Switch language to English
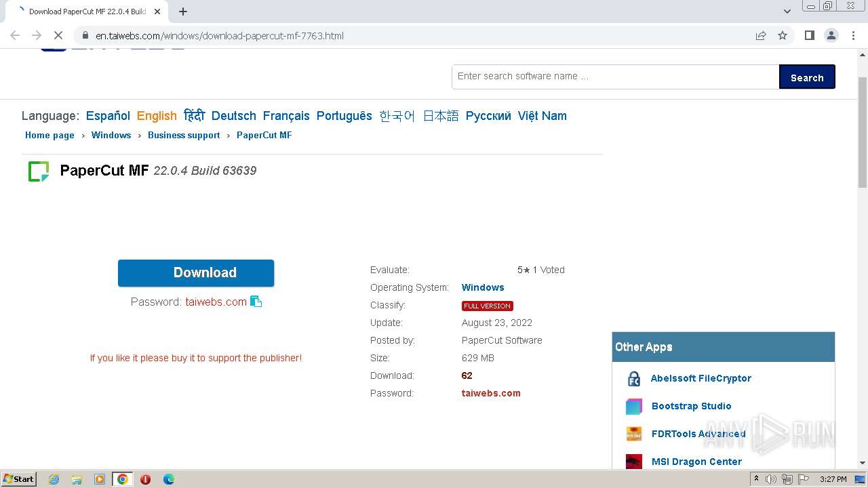 (157, 116)
